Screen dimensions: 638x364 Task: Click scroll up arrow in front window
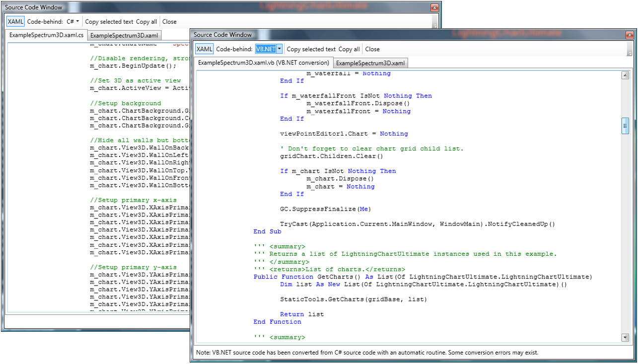coord(625,75)
